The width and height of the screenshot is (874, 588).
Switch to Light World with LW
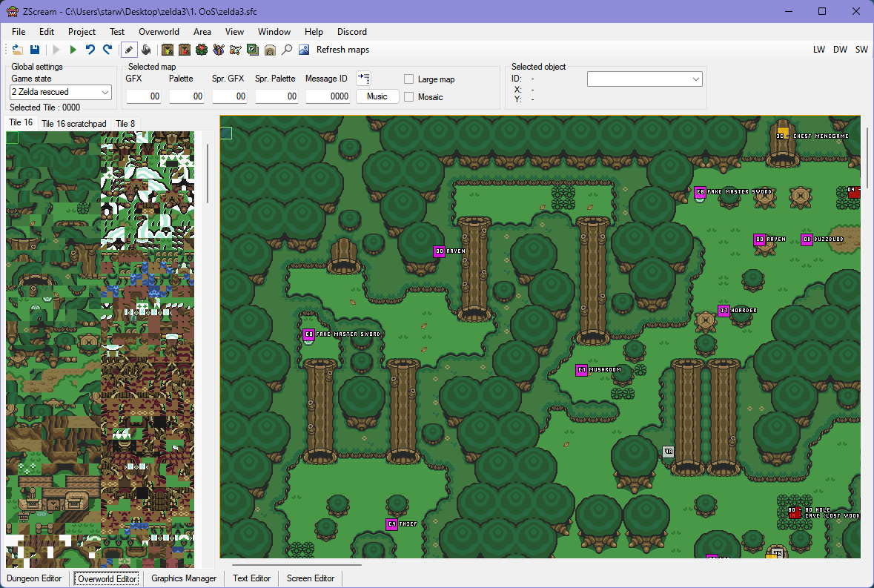(x=819, y=50)
